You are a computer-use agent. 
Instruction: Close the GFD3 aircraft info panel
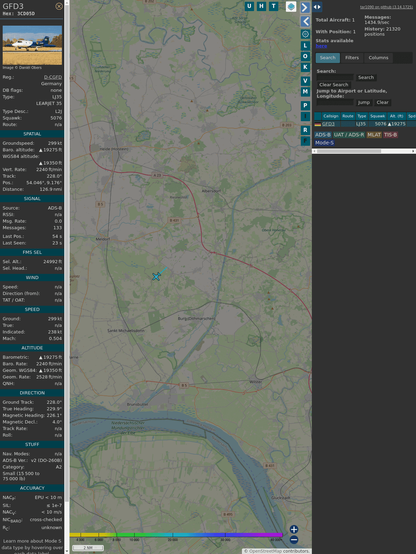(x=59, y=6)
